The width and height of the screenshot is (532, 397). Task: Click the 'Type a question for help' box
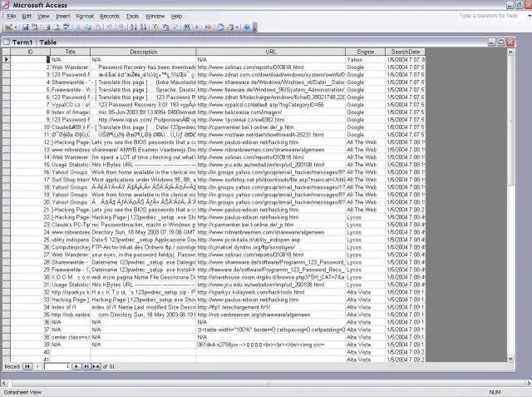(x=490, y=16)
